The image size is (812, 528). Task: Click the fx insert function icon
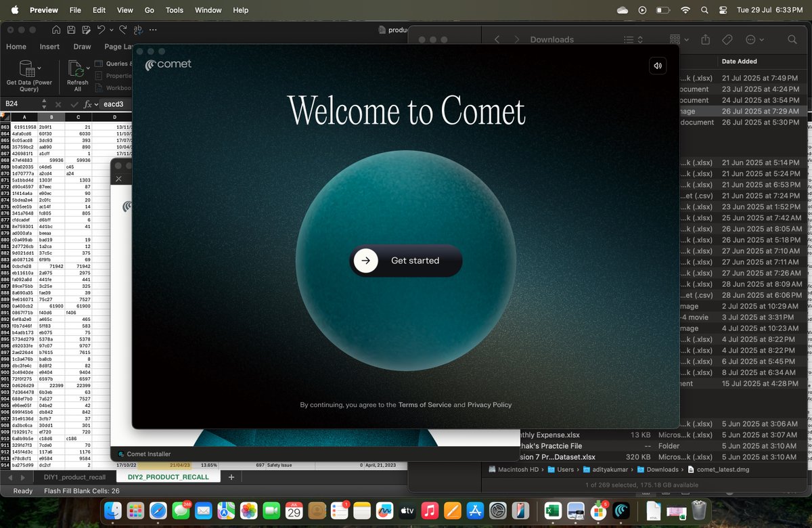(x=87, y=104)
